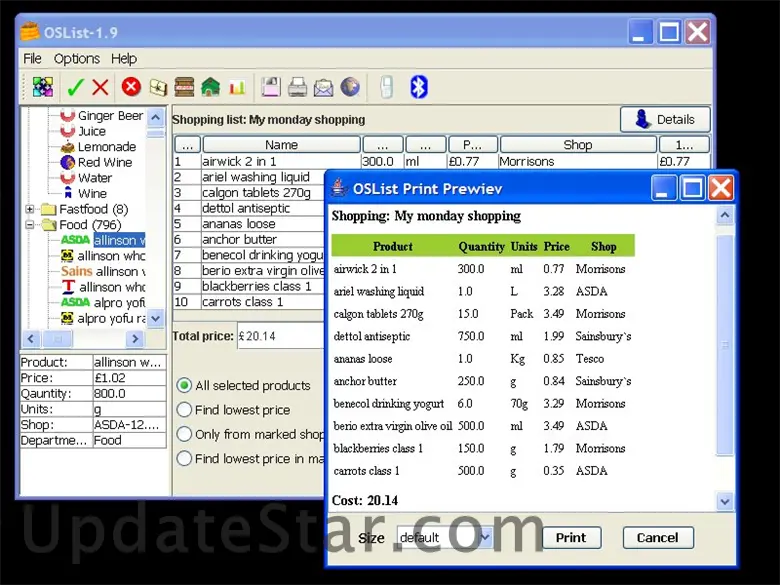
Task: Click the Print Preview vertical scrollbar thumb
Action: (725, 345)
